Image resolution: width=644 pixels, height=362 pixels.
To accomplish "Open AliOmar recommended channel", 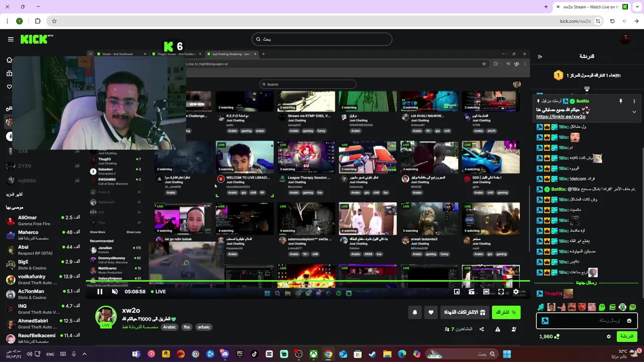I will (x=43, y=220).
